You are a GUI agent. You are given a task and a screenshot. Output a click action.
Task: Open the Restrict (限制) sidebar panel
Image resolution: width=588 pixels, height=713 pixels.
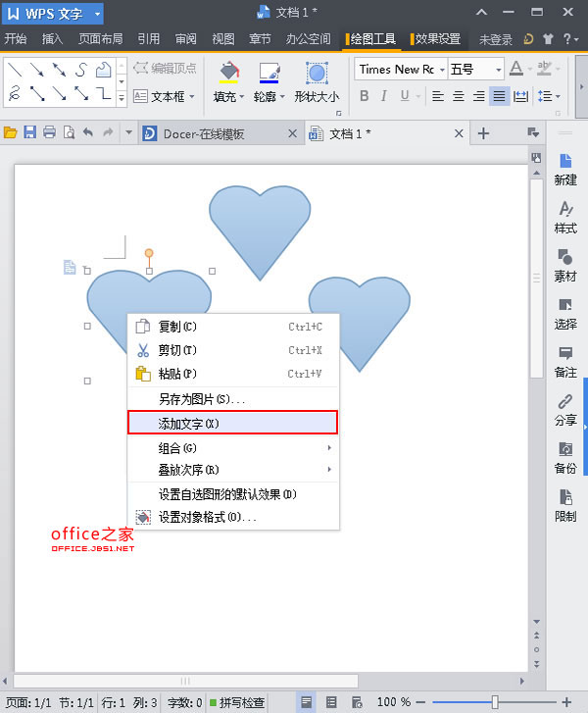click(x=565, y=507)
